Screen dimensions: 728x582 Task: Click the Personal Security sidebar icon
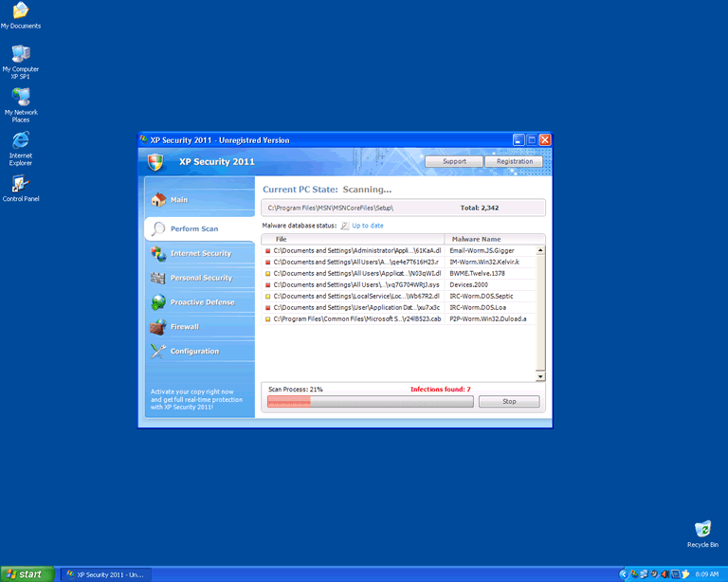pos(158,279)
